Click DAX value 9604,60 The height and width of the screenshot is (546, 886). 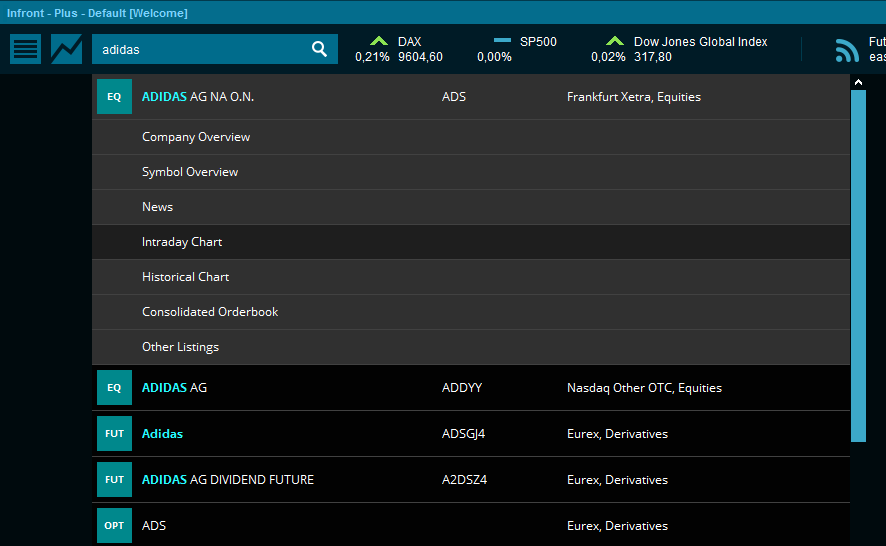[420, 57]
